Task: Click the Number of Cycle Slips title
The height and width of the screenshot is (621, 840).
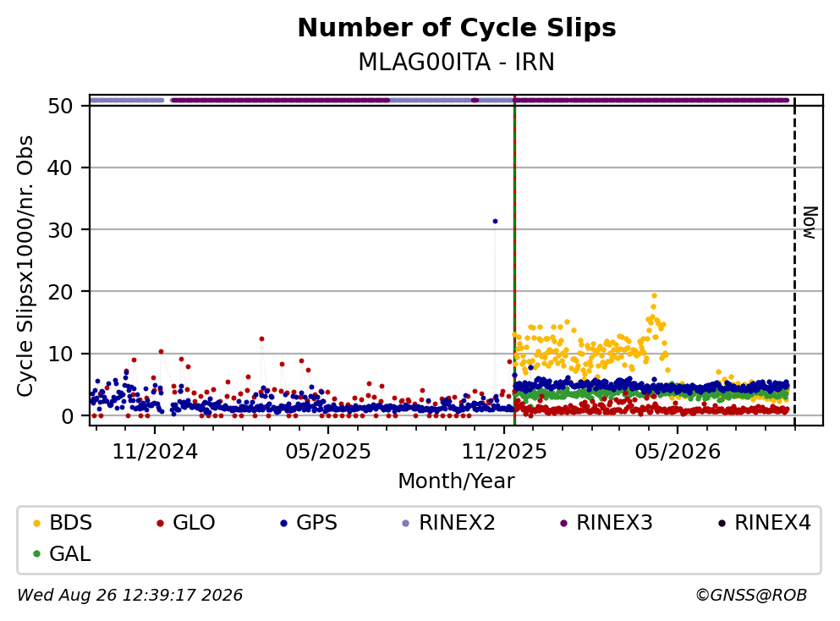Action: point(457,28)
